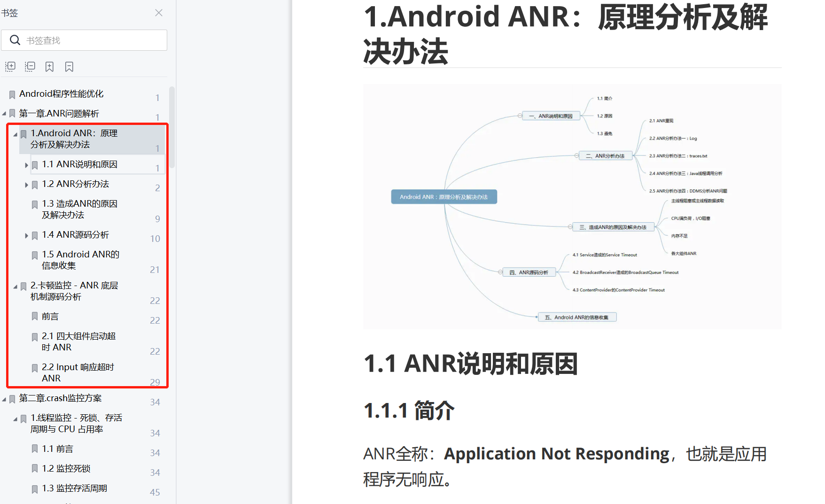Screen dimensions: 825x504
Task: Click bookmark icon beside 1.3 监控存活周期
Action: [35, 489]
